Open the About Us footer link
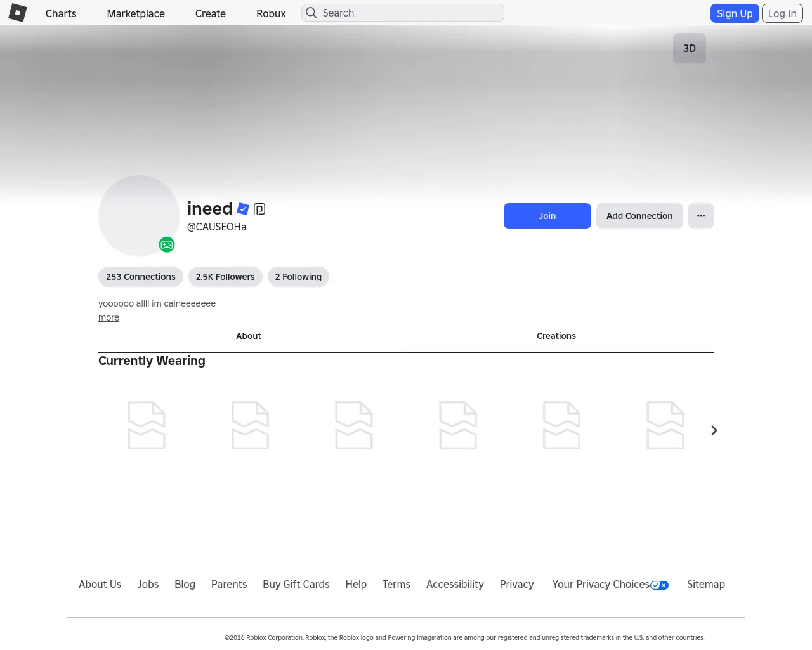 click(x=100, y=584)
